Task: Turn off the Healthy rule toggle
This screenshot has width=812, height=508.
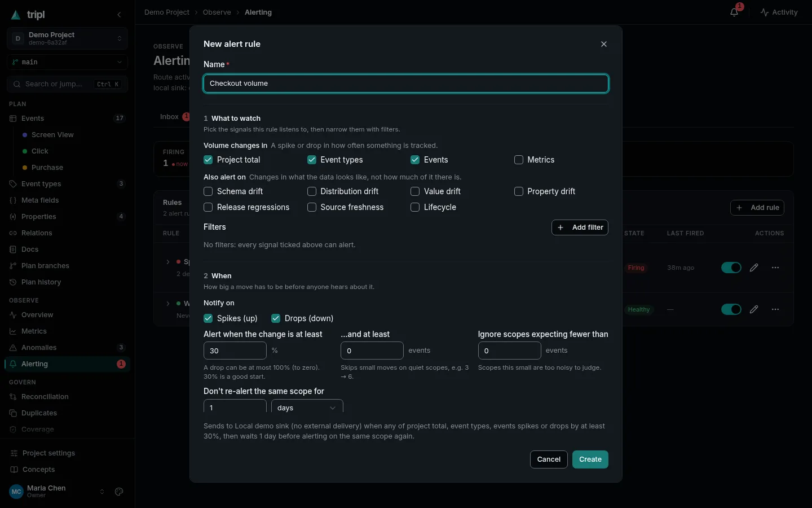Action: coord(731,309)
